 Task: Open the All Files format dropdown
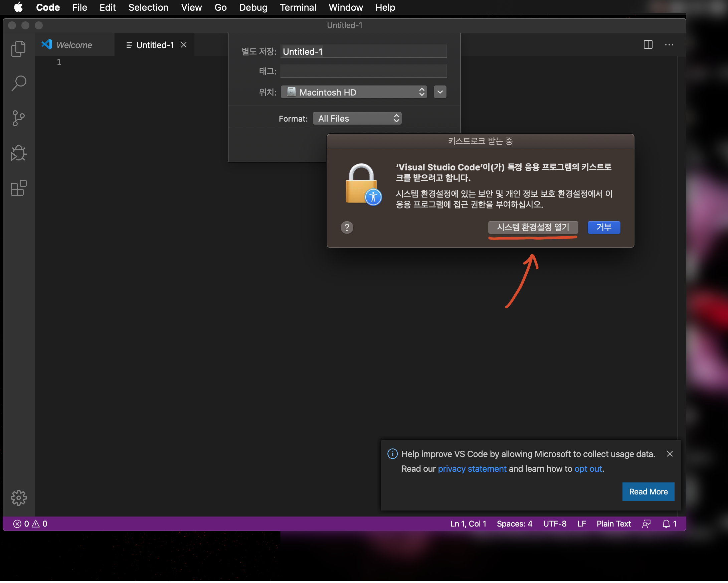coord(357,119)
